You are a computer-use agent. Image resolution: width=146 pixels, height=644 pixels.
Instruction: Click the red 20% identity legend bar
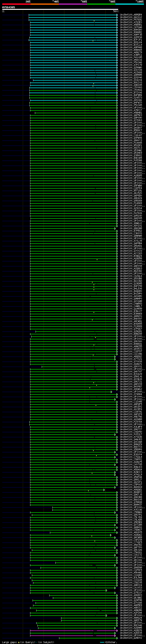click(x=16, y=4)
